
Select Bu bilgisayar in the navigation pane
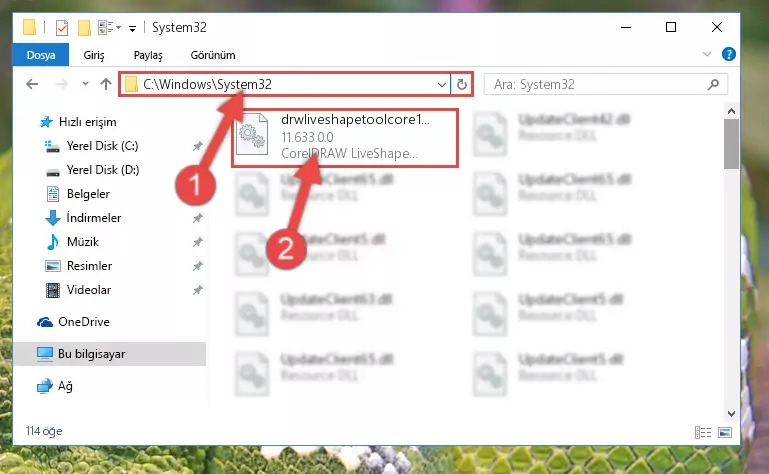click(91, 354)
